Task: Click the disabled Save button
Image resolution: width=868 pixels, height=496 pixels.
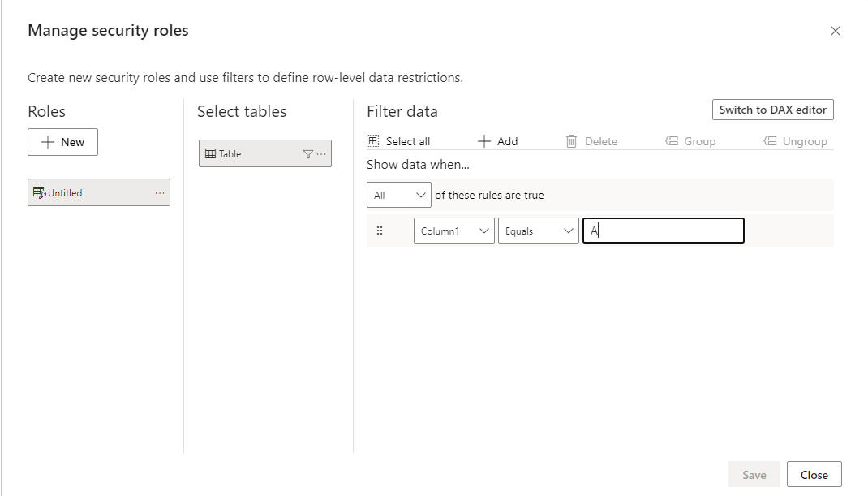Action: tap(754, 475)
